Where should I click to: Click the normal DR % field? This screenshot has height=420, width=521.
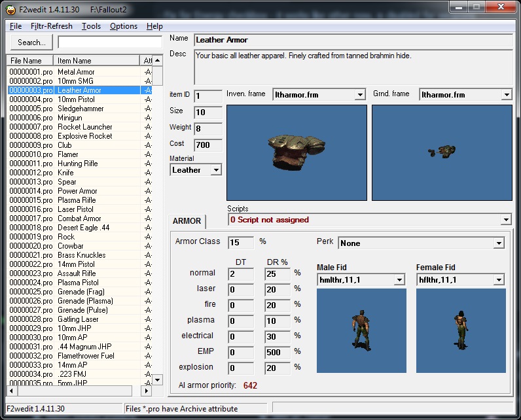278,274
